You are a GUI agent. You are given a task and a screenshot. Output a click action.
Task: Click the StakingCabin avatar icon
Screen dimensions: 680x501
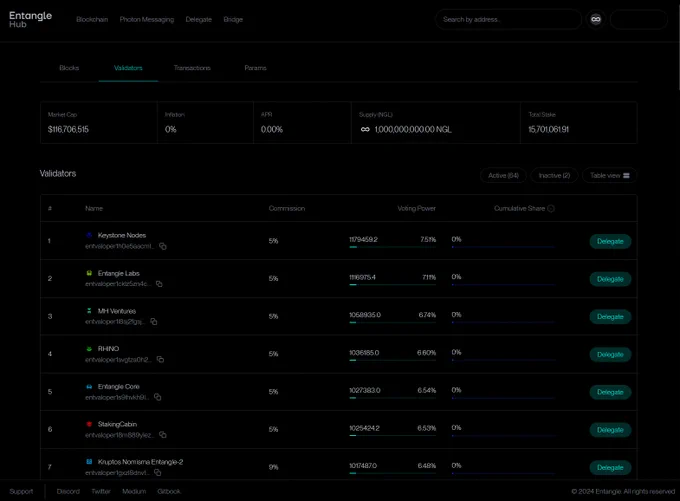coord(89,424)
